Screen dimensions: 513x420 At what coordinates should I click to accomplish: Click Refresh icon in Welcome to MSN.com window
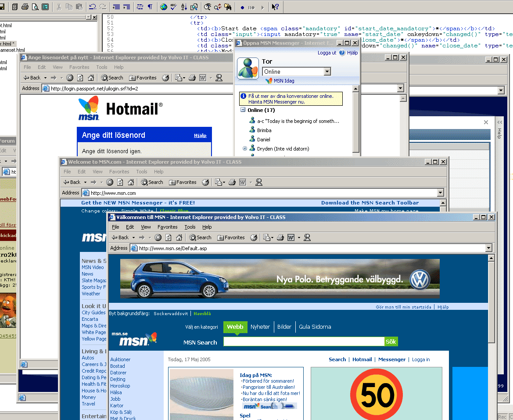[x=120, y=182]
